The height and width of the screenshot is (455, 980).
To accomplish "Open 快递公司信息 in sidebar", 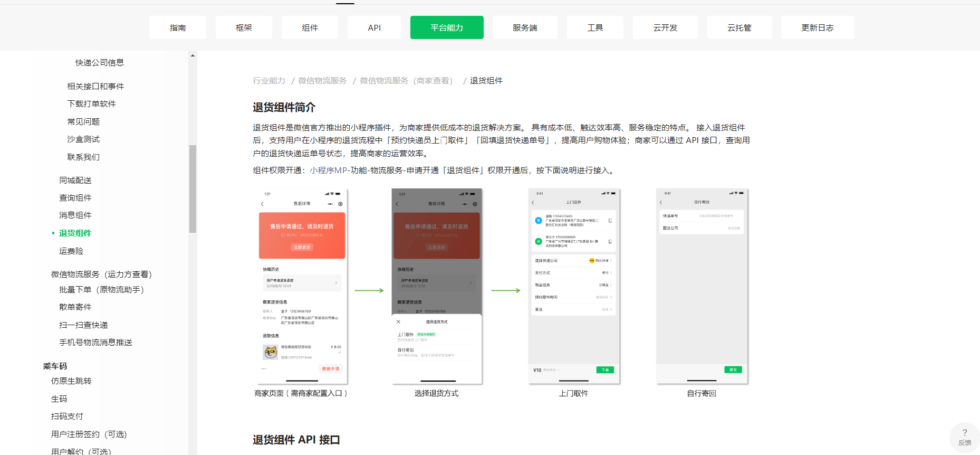I will [x=100, y=62].
